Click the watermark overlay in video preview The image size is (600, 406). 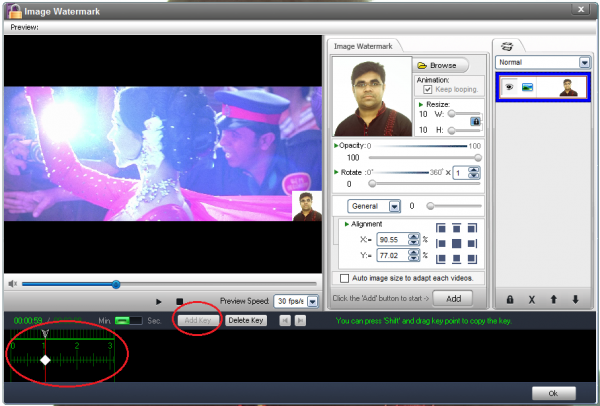[x=307, y=206]
